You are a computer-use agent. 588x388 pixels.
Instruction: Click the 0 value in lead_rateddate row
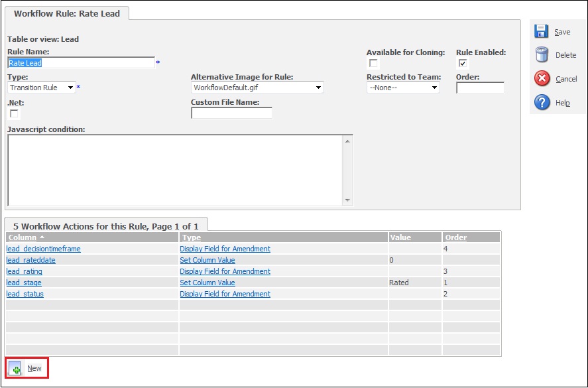[x=392, y=260]
